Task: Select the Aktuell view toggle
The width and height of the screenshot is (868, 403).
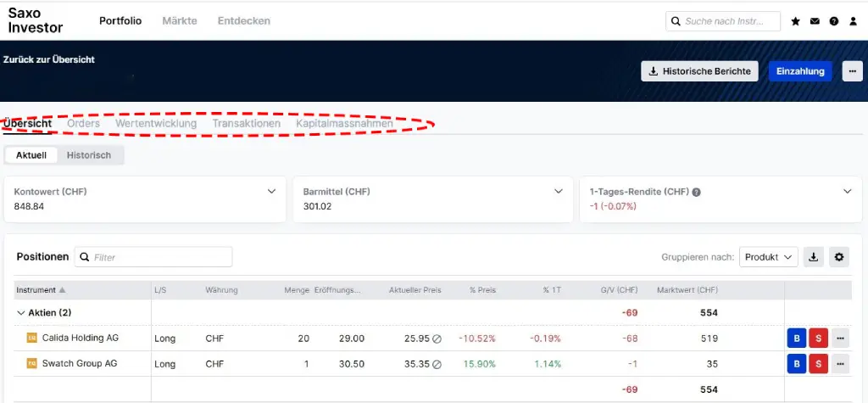Action: click(31, 155)
